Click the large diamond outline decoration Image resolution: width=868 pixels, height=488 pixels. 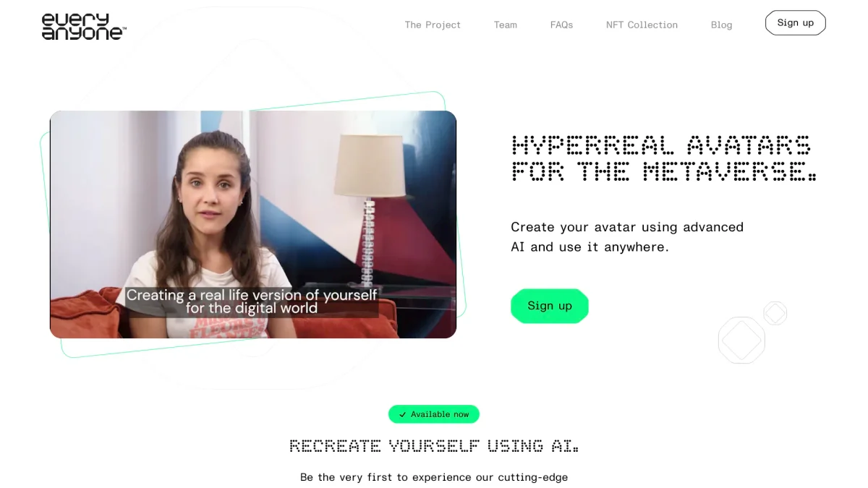click(741, 340)
